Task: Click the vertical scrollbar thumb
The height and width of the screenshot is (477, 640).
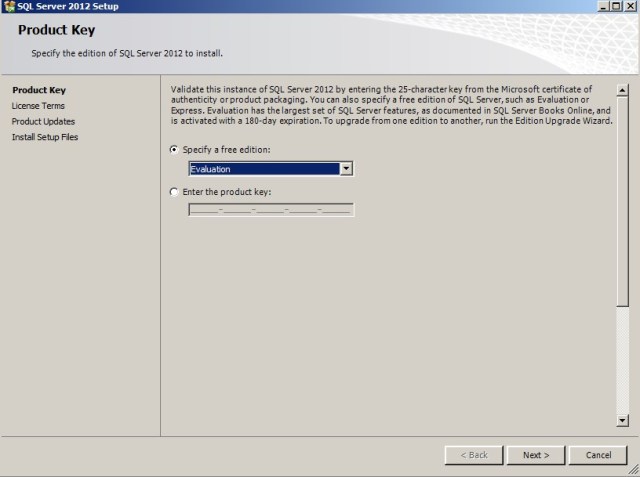Action: [622, 202]
